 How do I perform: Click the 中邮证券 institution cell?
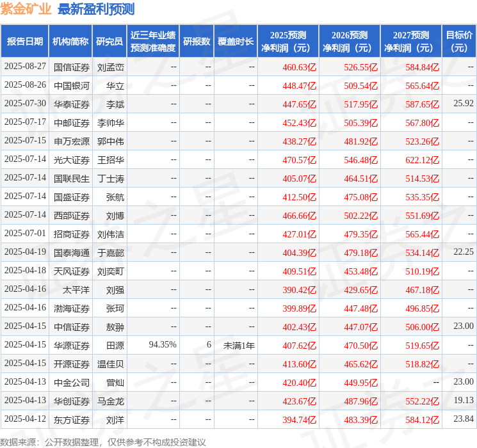[72, 123]
